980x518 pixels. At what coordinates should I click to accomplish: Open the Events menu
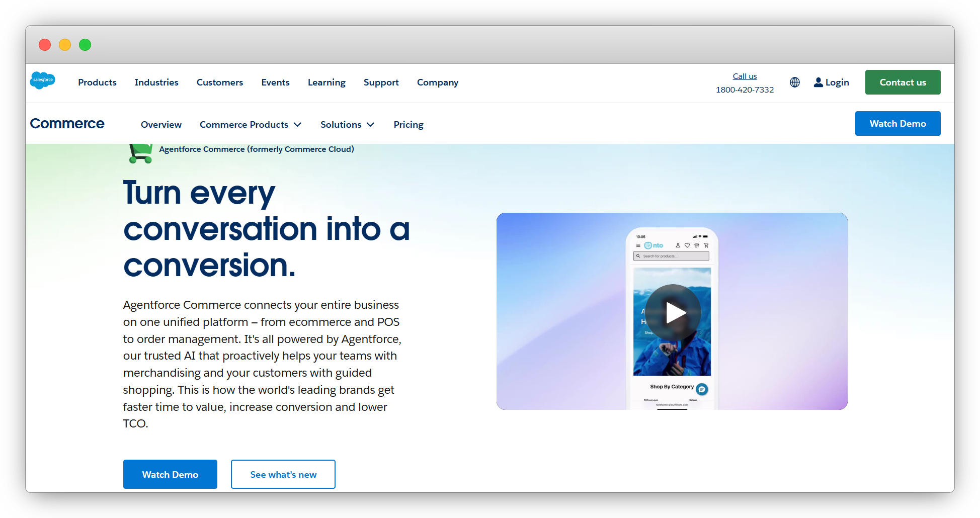tap(275, 82)
